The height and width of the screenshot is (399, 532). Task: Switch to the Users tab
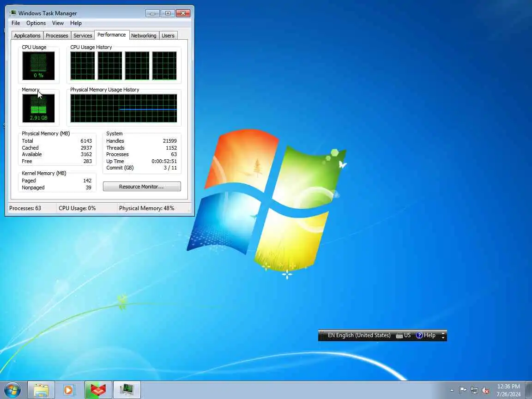(168, 36)
